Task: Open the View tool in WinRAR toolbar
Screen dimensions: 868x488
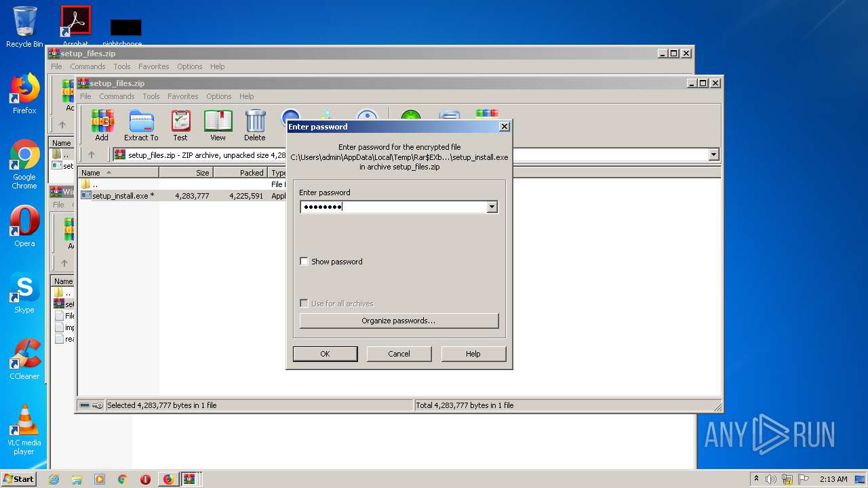Action: click(218, 125)
